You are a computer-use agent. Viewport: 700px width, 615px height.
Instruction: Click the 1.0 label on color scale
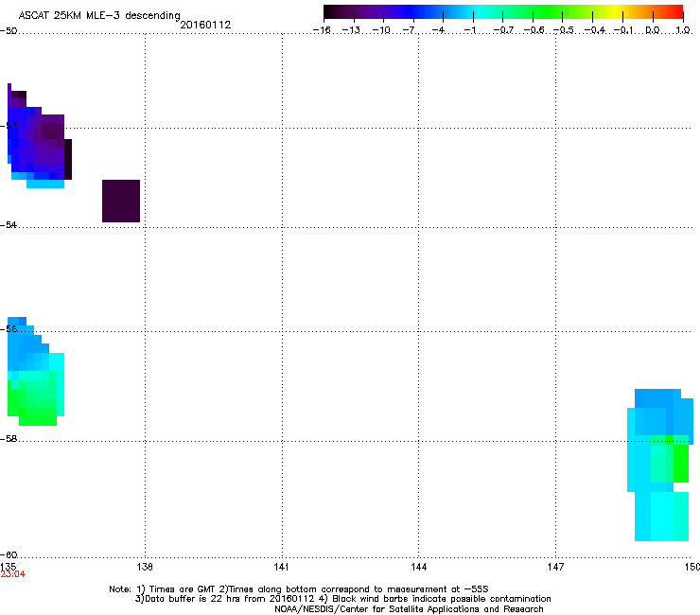point(683,30)
